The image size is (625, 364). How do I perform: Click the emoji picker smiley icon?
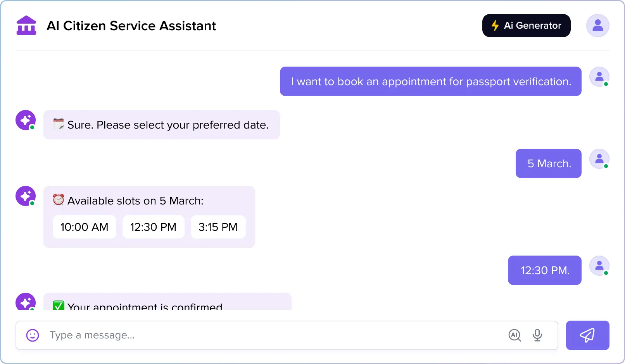(x=33, y=335)
